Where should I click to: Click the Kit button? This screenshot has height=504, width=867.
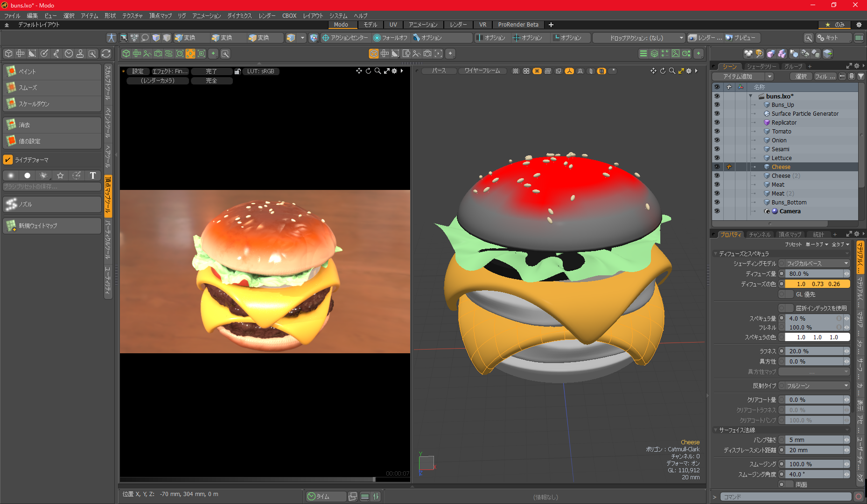tap(833, 38)
